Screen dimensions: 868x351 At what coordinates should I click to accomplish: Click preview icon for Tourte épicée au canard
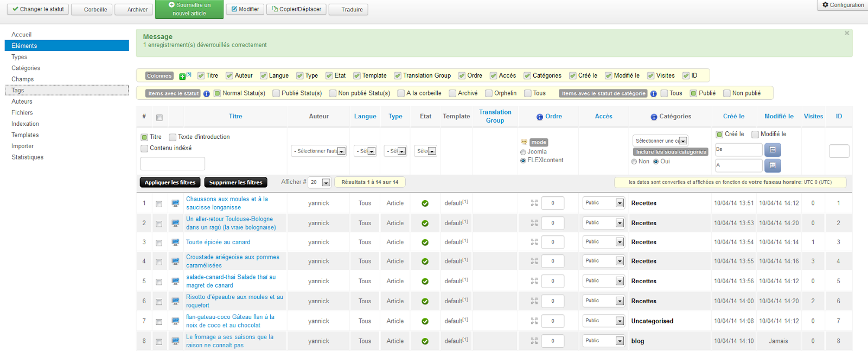pos(176,242)
